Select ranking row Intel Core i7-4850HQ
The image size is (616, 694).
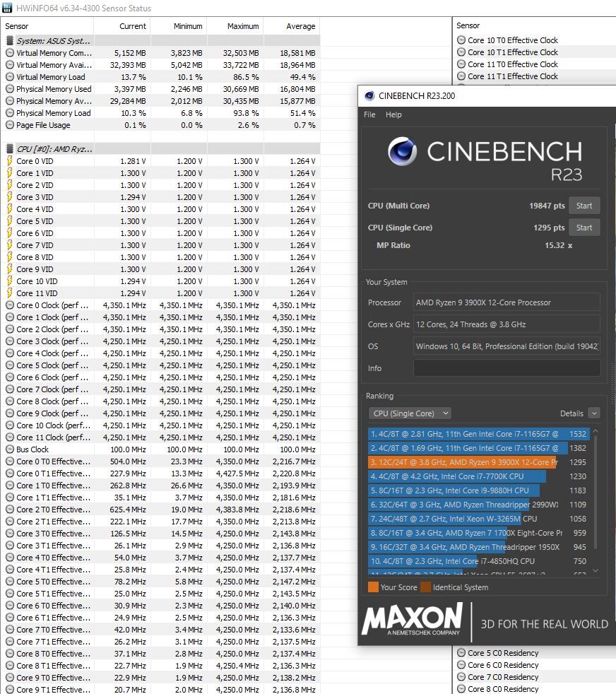pyautogui.click(x=479, y=561)
